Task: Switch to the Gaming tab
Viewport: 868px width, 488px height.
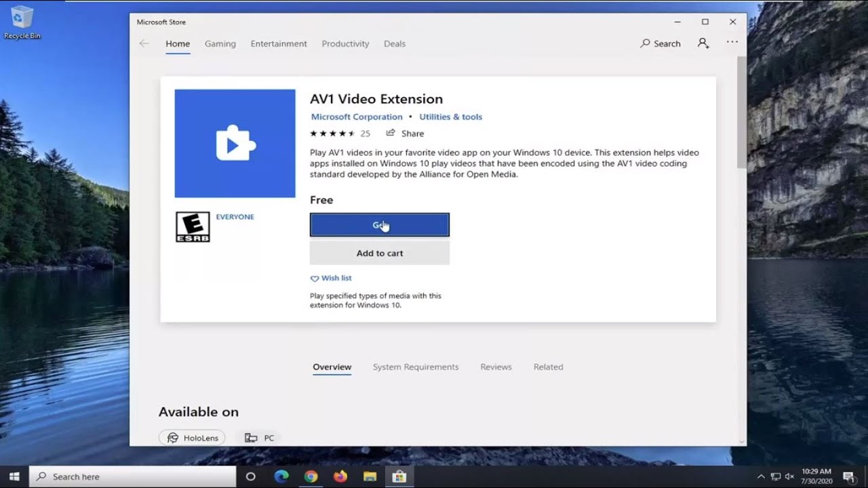Action: pyautogui.click(x=220, y=43)
